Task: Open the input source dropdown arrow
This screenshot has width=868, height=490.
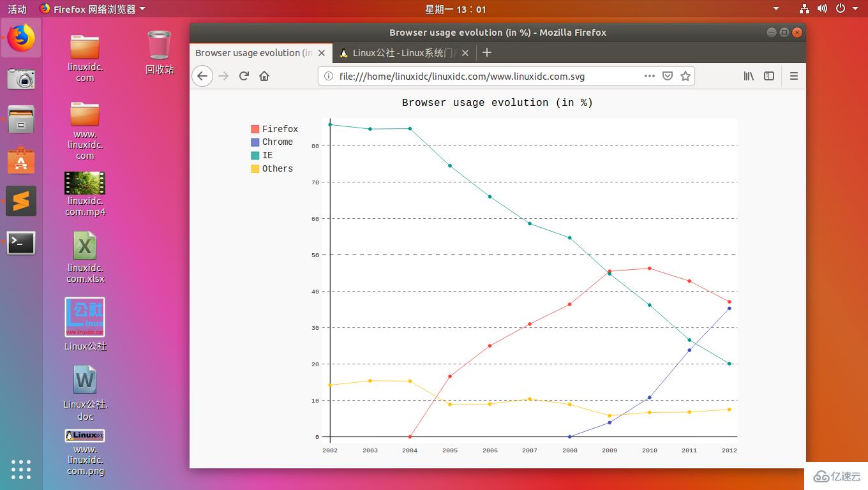Action: (776, 9)
